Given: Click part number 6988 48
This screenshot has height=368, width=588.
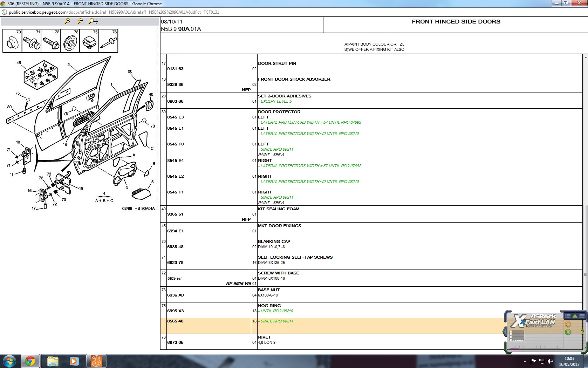Looking at the screenshot, I should click(x=175, y=247).
